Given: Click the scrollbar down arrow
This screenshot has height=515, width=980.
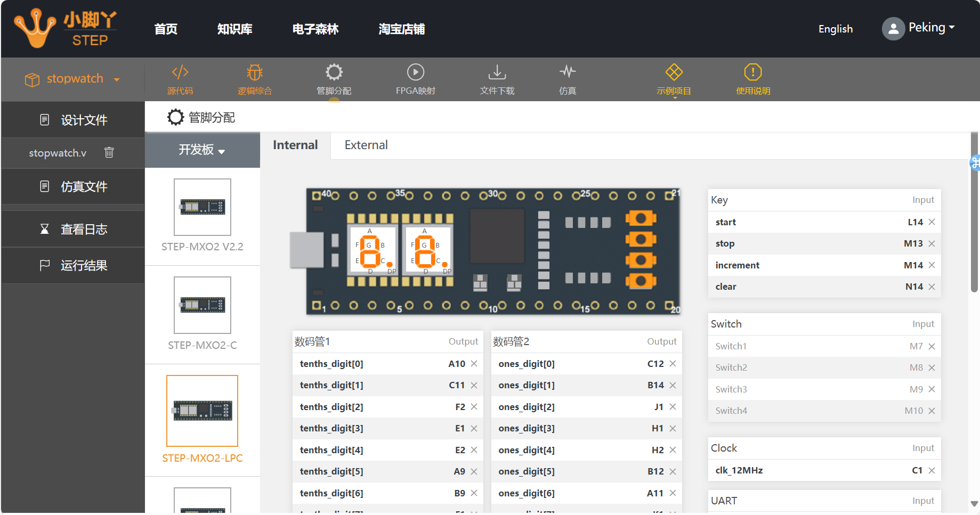Looking at the screenshot, I should (x=975, y=503).
